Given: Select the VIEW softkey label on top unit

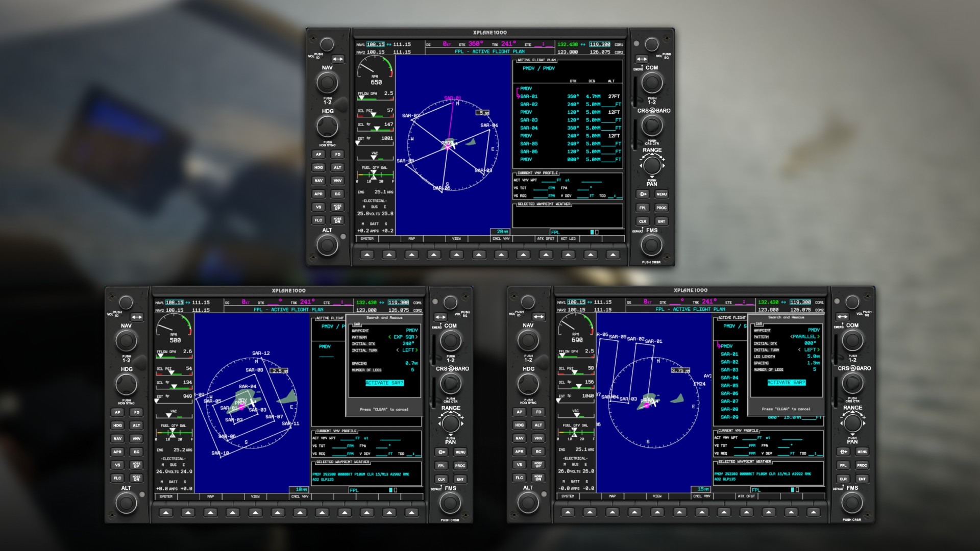Looking at the screenshot, I should (x=456, y=239).
